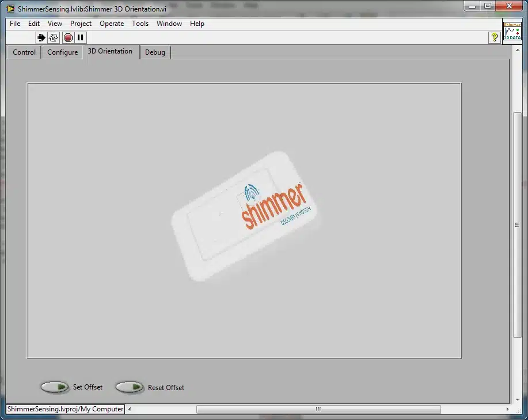528x420 pixels.
Task: Click the Shimmer device 3D model
Action: point(245,216)
